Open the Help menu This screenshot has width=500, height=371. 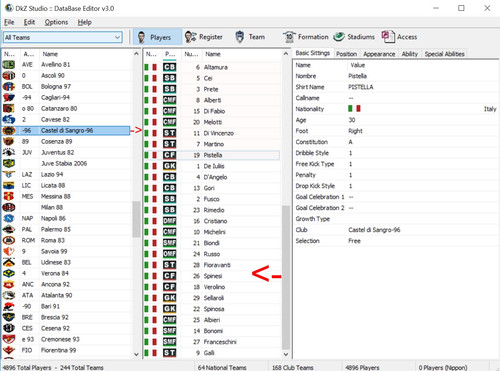coord(85,22)
